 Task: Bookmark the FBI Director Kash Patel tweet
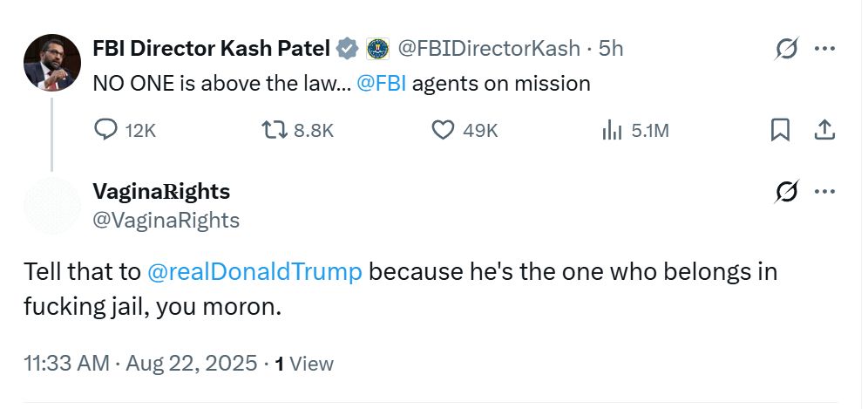[780, 130]
